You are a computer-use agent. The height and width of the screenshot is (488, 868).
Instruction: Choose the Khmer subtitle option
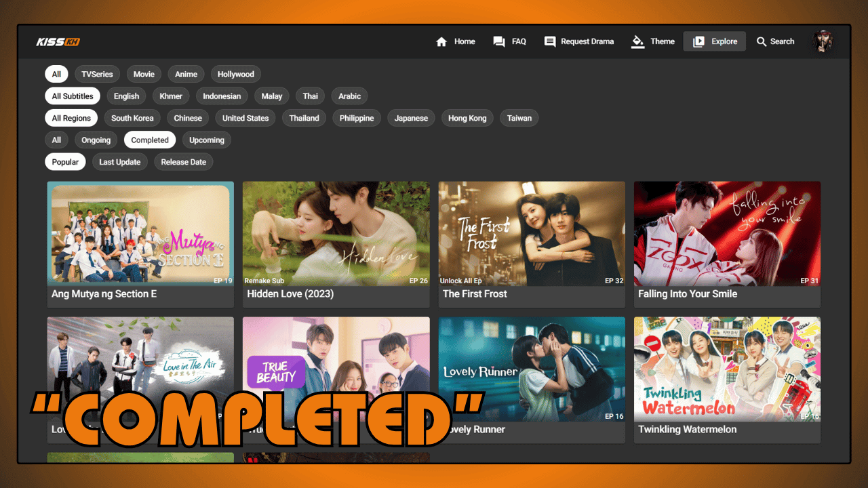click(170, 96)
